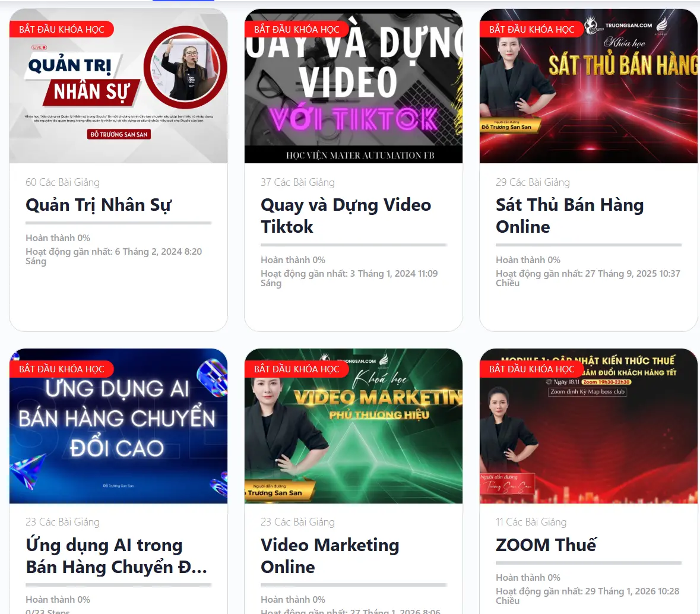Image resolution: width=700 pixels, height=614 pixels.
Task: Click '37 Các Bài Giảng' lesson count
Action: tap(298, 182)
